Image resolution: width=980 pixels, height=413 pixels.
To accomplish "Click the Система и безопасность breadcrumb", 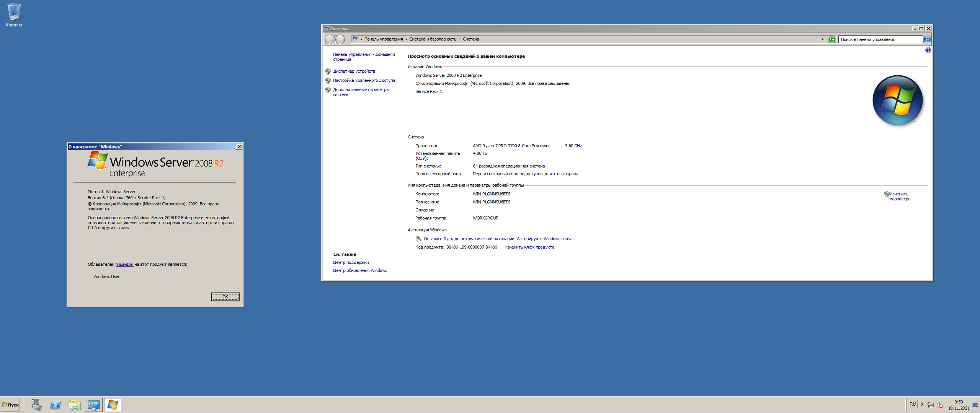I will (433, 39).
